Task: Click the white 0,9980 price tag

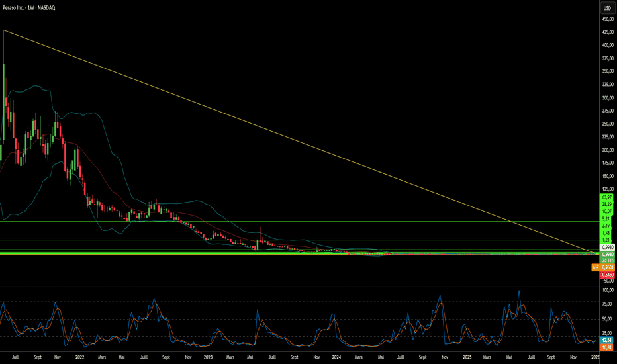Action: [x=607, y=247]
